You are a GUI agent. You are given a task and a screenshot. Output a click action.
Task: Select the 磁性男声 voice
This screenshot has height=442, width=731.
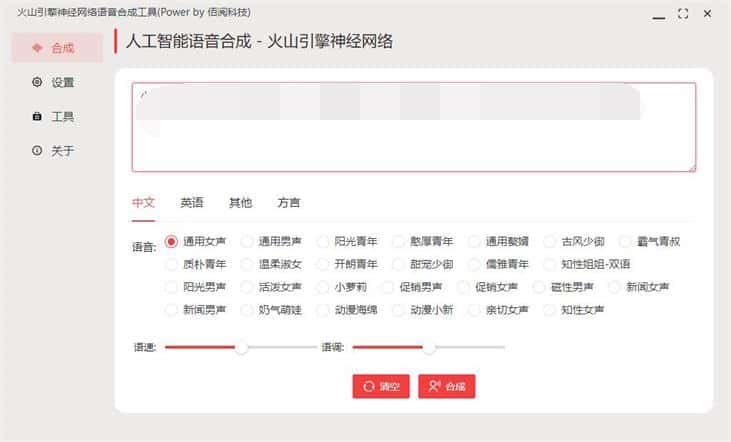point(563,287)
